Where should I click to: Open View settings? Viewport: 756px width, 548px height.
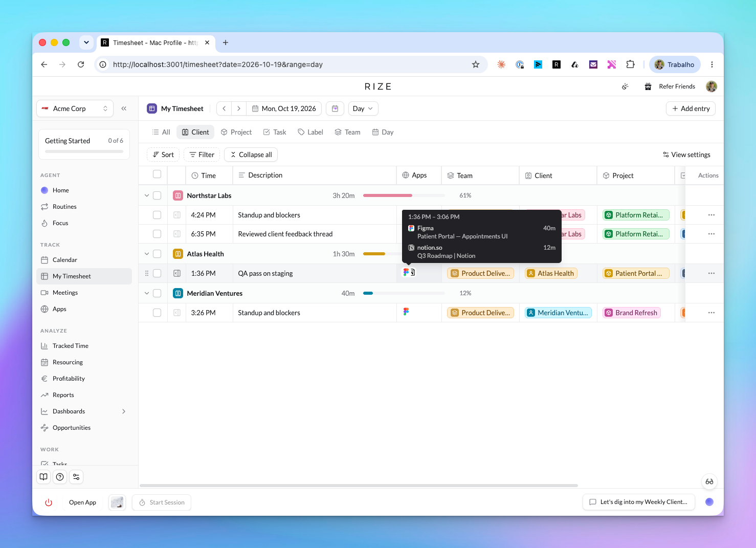(x=686, y=155)
